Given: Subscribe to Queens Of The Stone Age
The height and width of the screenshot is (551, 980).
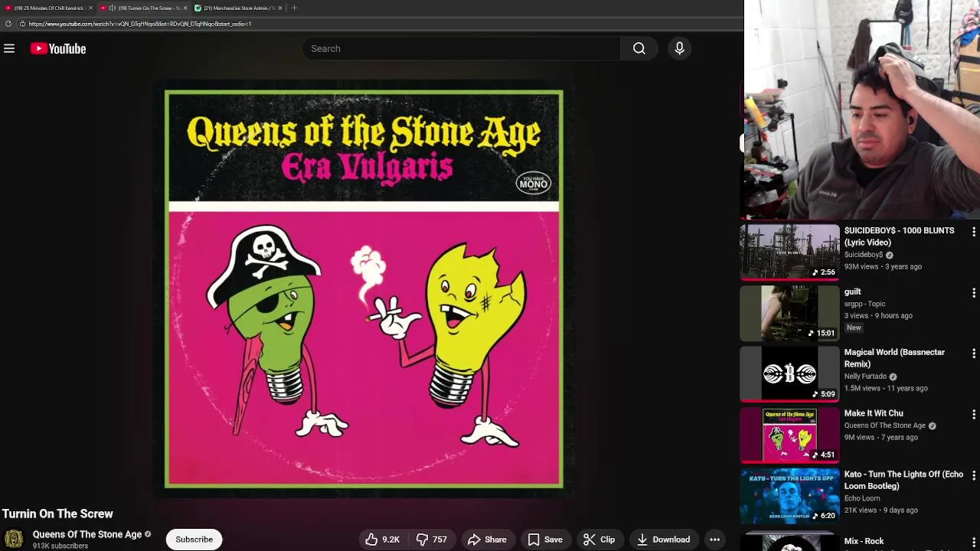Looking at the screenshot, I should 194,540.
